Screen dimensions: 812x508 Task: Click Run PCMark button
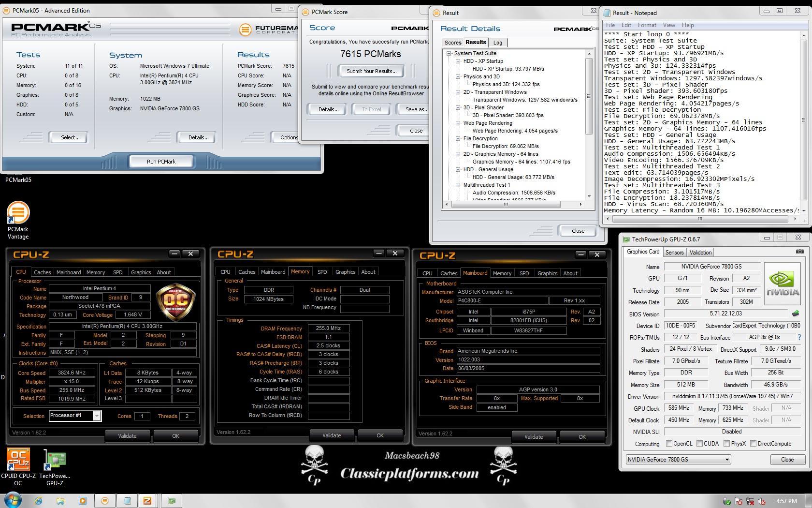click(161, 162)
